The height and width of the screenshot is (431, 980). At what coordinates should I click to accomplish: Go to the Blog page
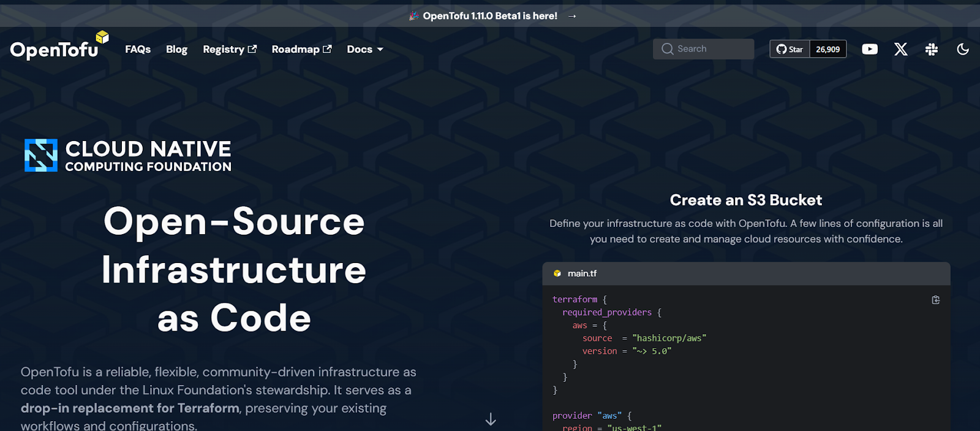[x=176, y=49]
